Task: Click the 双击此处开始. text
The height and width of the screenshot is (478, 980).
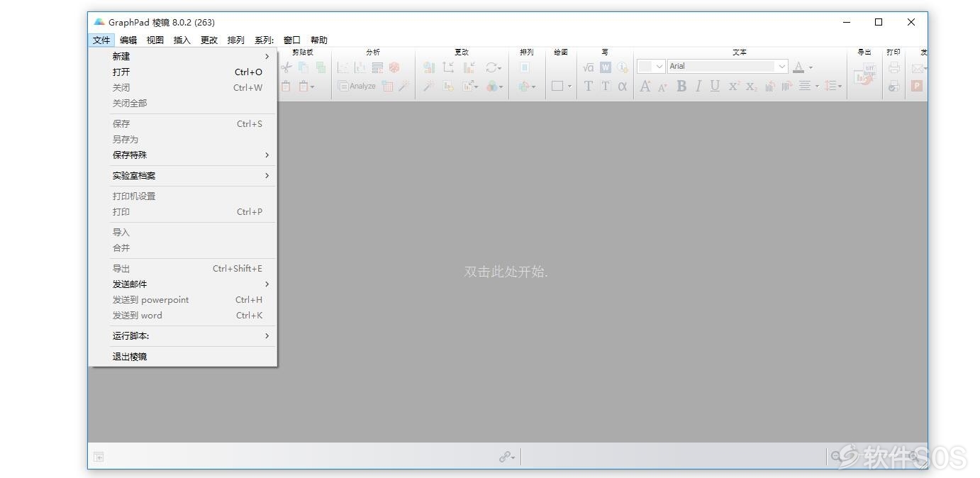Action: pos(506,272)
